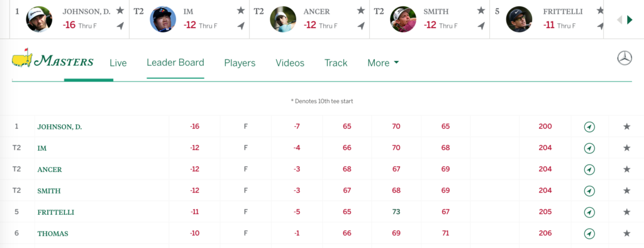
Task: Favorite Johnson, D. star in leaderboard row
Action: point(626,127)
